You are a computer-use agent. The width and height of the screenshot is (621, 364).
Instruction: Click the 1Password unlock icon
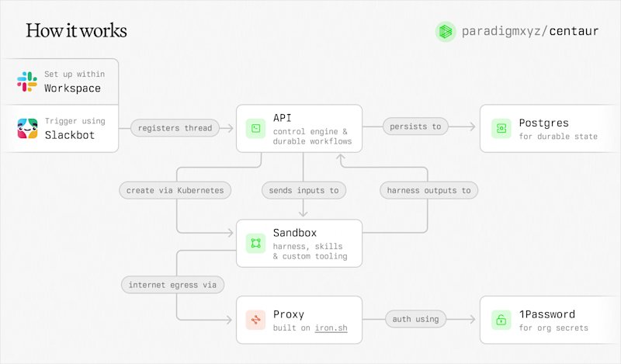point(501,320)
